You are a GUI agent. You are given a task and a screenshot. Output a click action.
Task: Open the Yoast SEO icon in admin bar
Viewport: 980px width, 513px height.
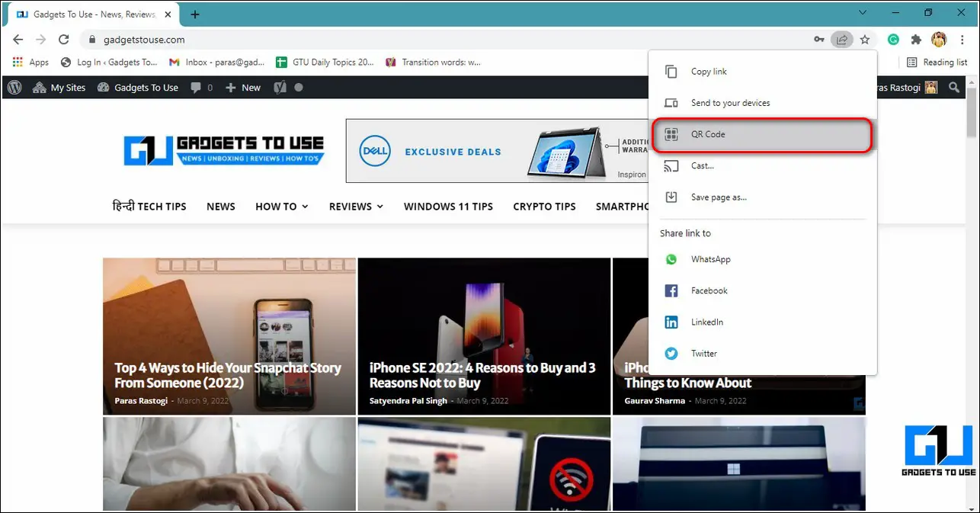[x=280, y=88]
